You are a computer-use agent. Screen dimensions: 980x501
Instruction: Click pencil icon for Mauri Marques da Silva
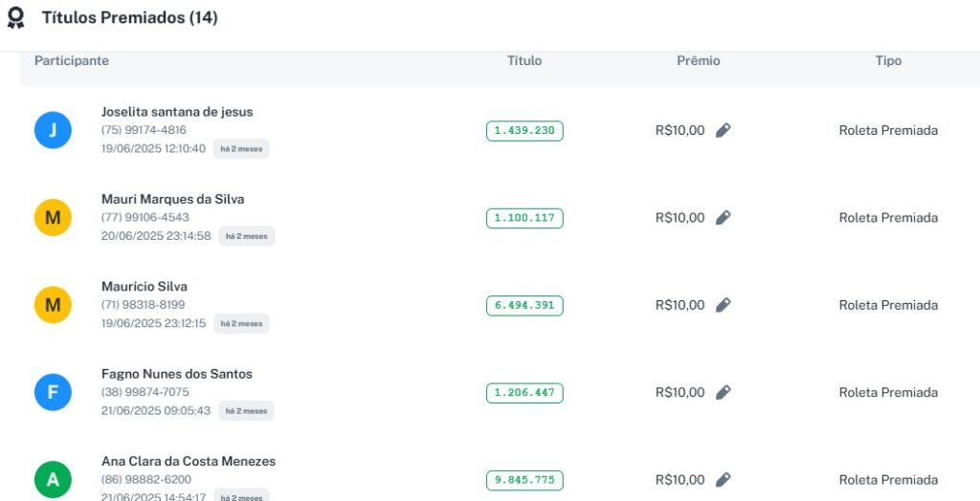[724, 218]
